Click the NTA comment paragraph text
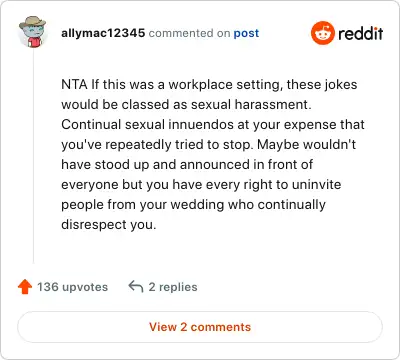Screen dimensions: 400x360 point(213,154)
